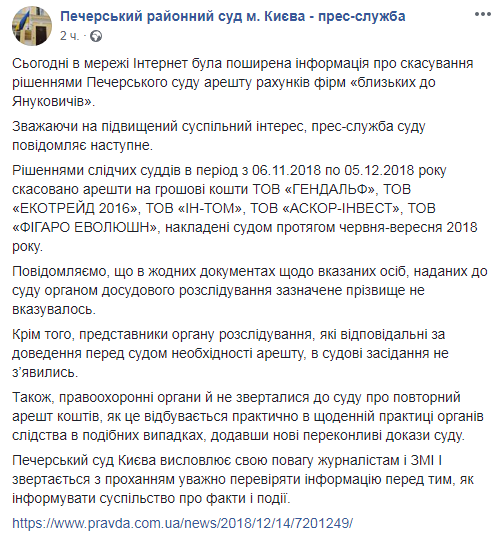Click the date 06.11.2018 in text
Viewport: 498px width, 540px height.
point(286,170)
